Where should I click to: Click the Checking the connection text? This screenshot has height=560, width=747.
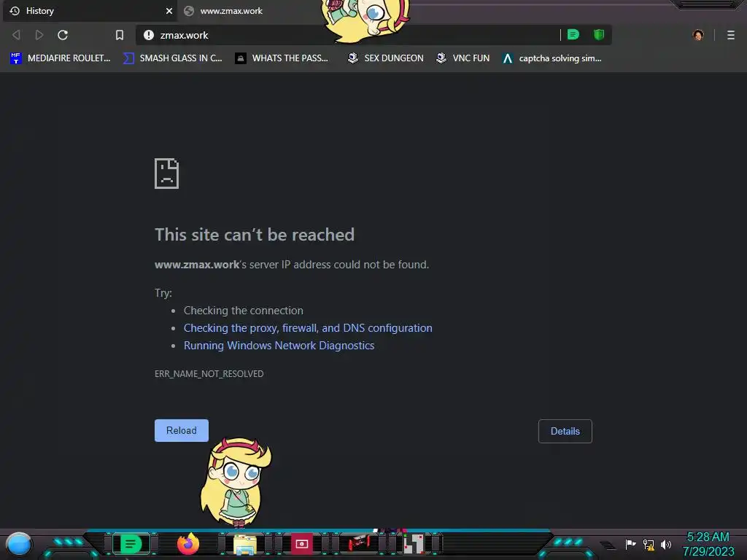coord(244,311)
